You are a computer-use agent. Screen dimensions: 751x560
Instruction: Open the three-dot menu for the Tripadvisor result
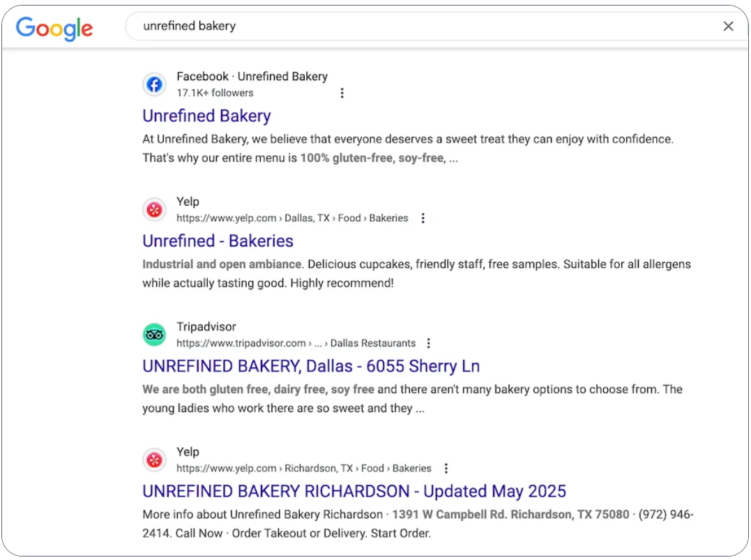pos(429,343)
